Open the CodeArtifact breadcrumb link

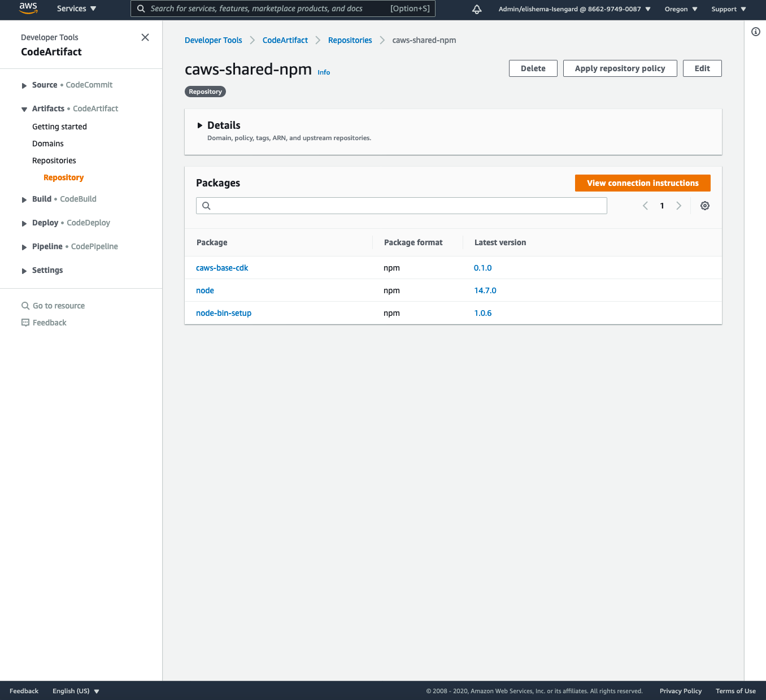point(285,40)
